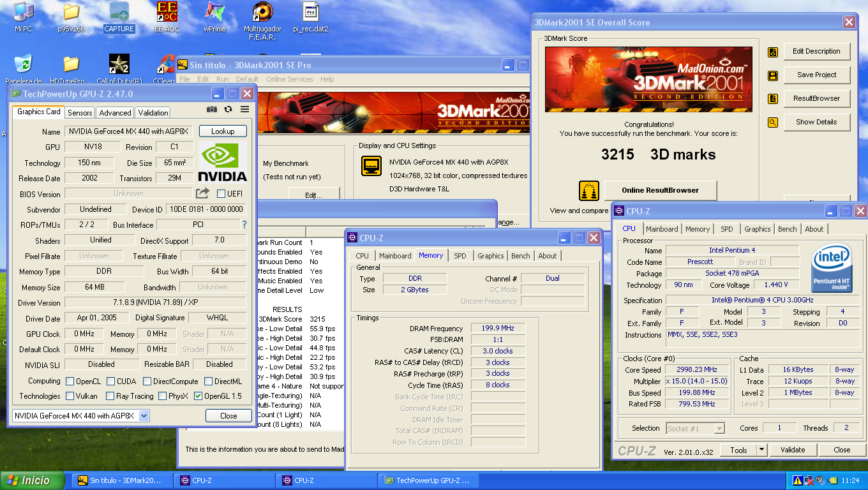Click the Core Speed 2998.23 MHz field
The width and height of the screenshot is (868, 490).
click(698, 369)
